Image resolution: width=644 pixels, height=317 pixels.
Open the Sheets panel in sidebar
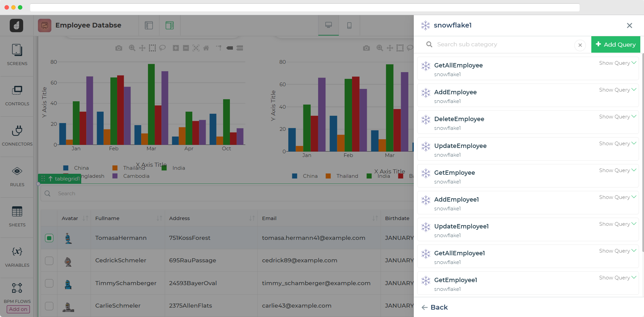point(17,216)
